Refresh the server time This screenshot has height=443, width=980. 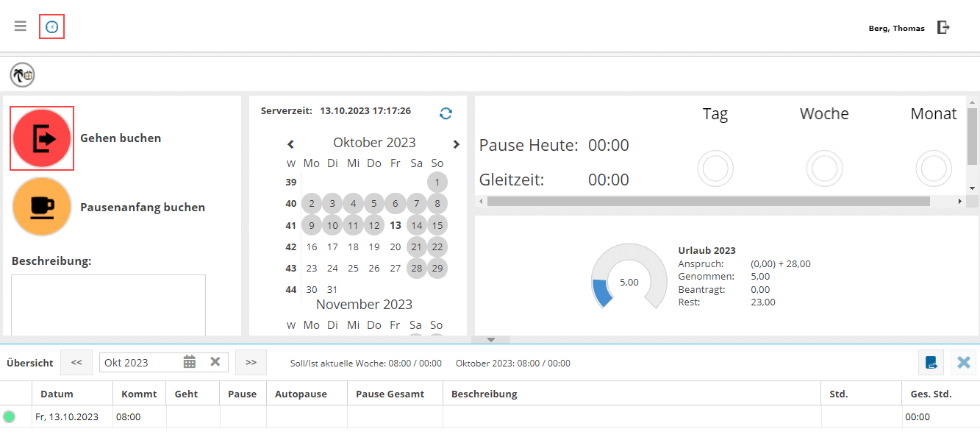click(446, 113)
